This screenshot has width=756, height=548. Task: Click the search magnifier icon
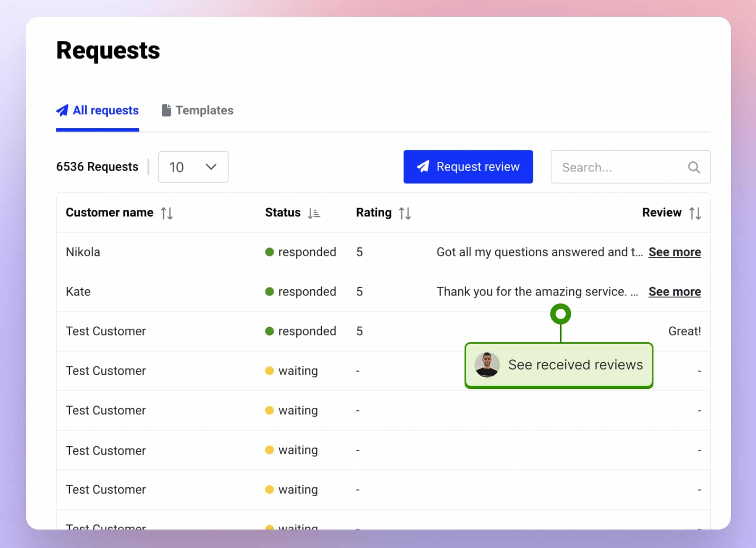(x=694, y=167)
